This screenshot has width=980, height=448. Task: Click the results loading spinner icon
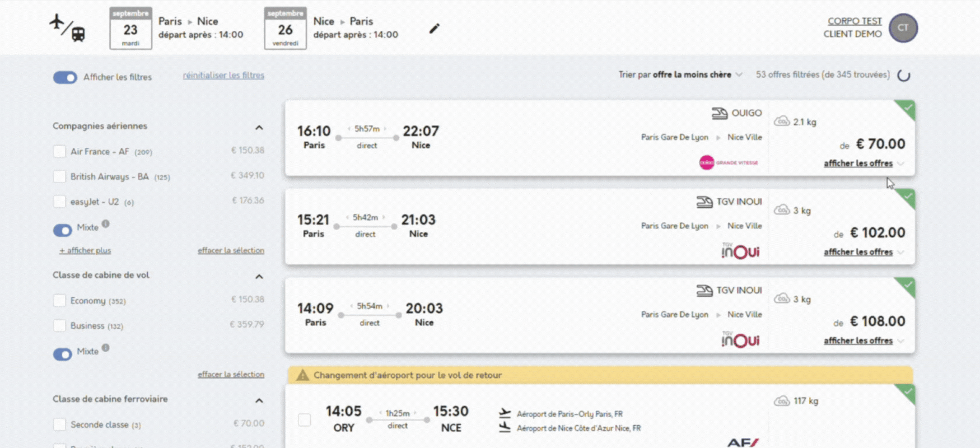point(904,76)
